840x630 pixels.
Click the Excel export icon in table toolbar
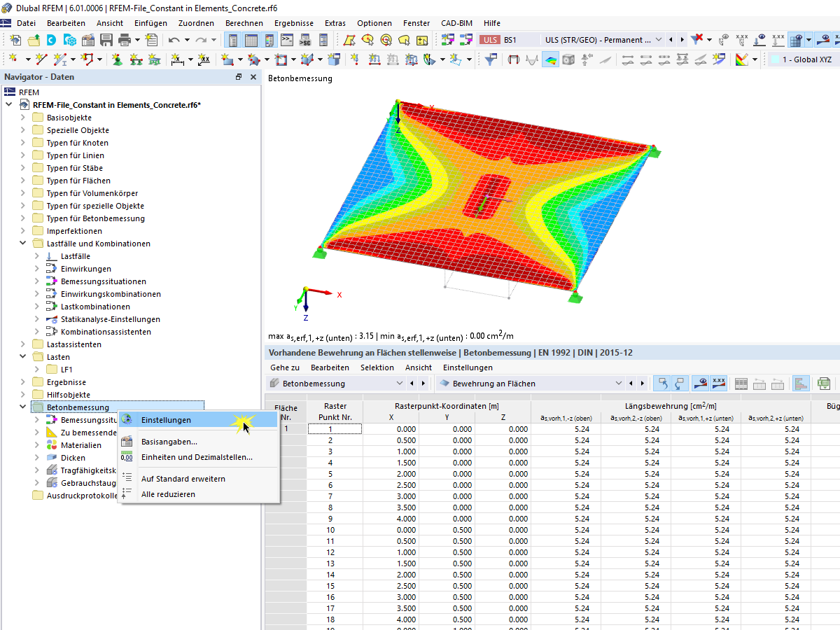[825, 383]
